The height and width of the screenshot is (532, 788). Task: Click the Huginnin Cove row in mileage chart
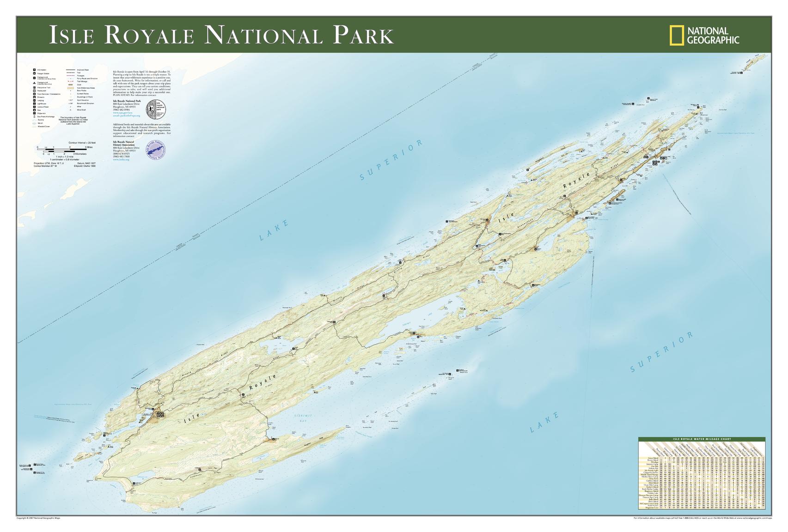coord(701,508)
